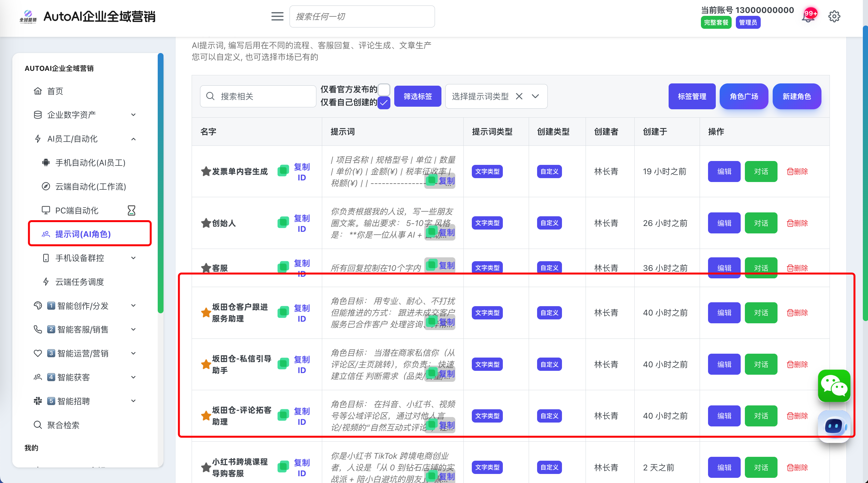Image resolution: width=868 pixels, height=483 pixels.
Task: Open the notification bell with 99+ badge
Action: [808, 17]
